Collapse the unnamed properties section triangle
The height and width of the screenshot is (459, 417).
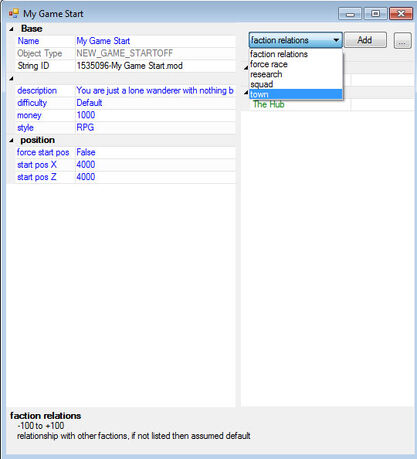point(11,79)
